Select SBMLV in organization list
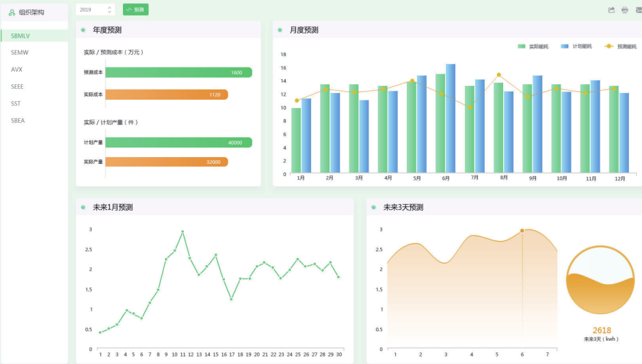 click(x=21, y=36)
